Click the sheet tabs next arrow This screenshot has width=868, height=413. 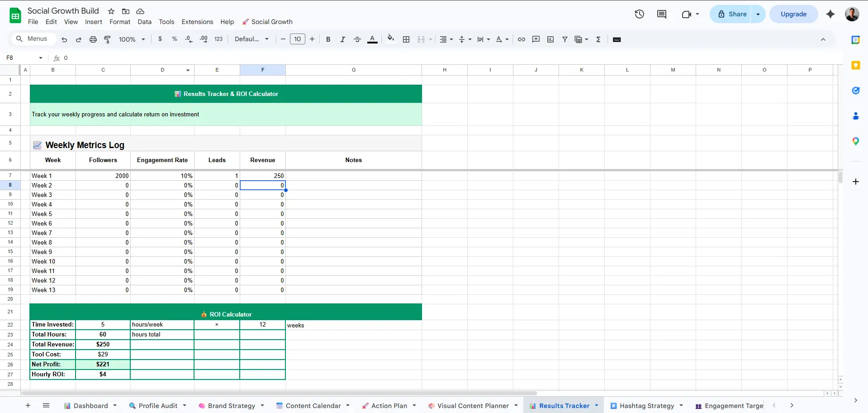(792, 405)
